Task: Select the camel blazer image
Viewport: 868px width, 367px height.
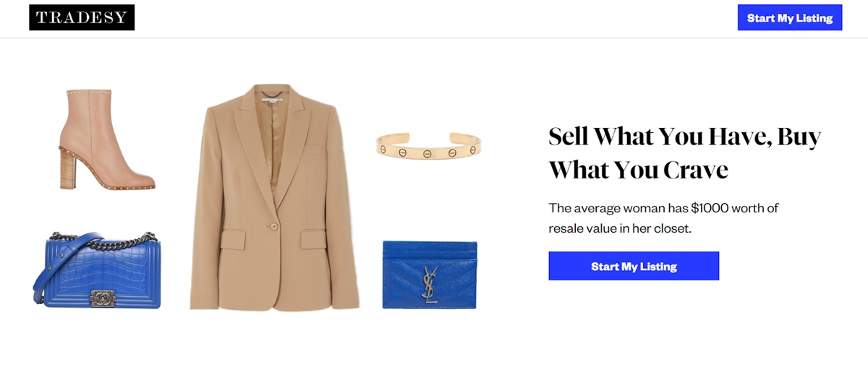Action: [275, 197]
